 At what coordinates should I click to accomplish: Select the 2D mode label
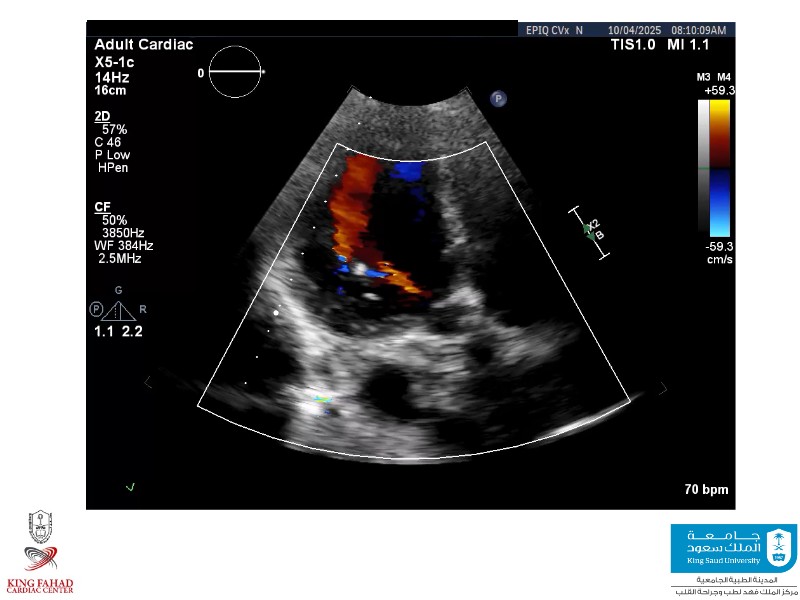click(103, 116)
